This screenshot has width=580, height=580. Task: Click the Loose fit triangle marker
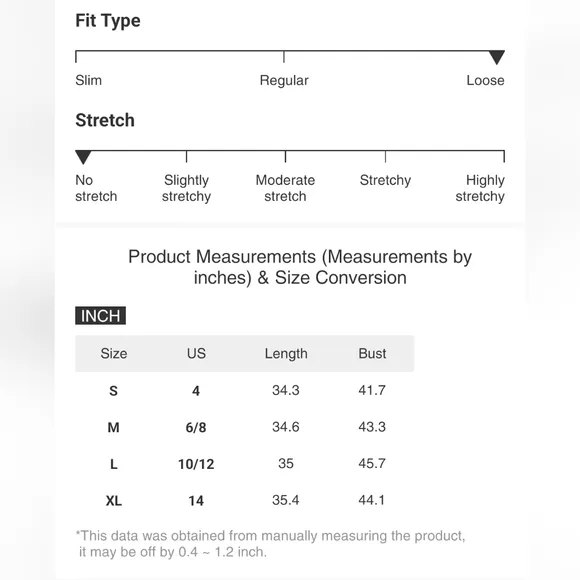pyautogui.click(x=496, y=57)
